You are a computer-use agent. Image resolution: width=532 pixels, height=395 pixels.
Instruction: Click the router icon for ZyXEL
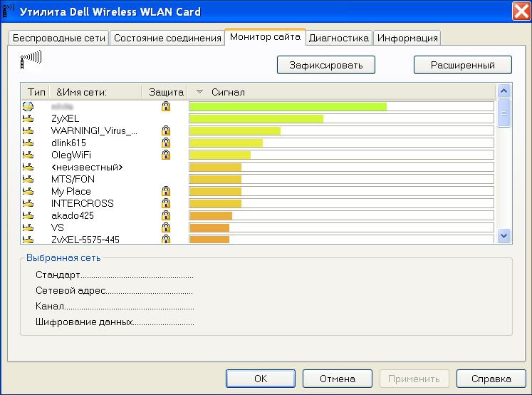(x=28, y=118)
